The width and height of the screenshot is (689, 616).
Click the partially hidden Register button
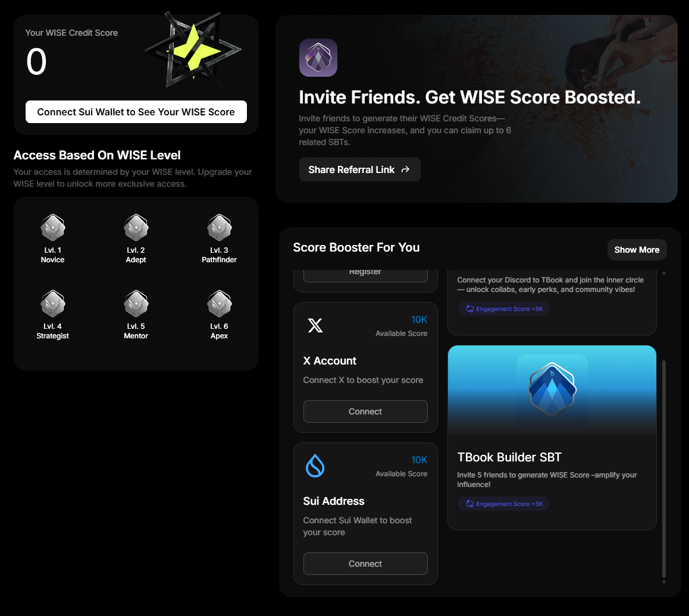365,274
